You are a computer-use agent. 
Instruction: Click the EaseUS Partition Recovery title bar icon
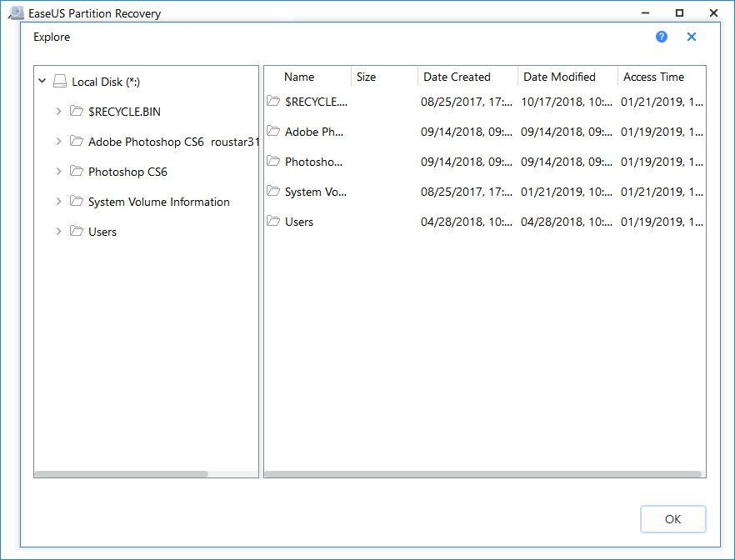pyautogui.click(x=15, y=12)
